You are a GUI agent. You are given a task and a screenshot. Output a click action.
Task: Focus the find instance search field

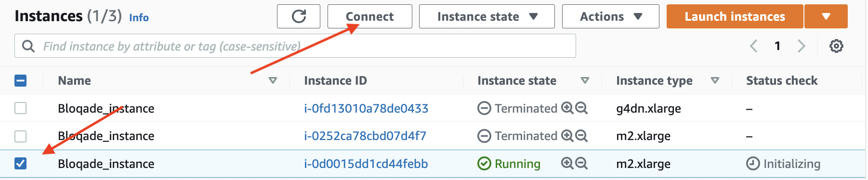click(x=295, y=46)
